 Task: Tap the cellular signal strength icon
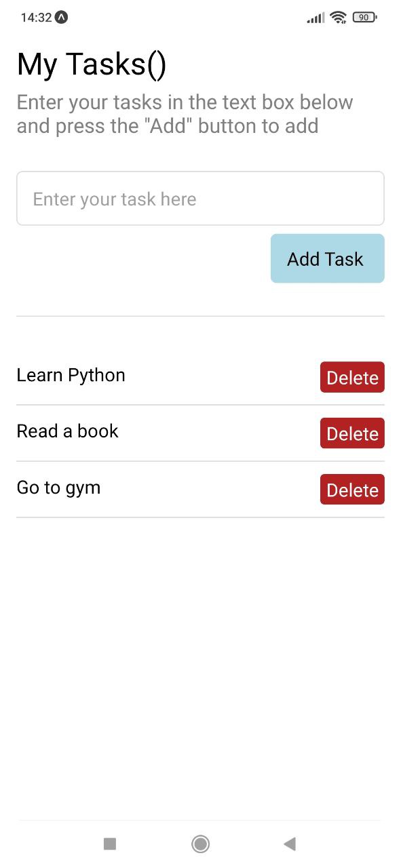click(314, 17)
